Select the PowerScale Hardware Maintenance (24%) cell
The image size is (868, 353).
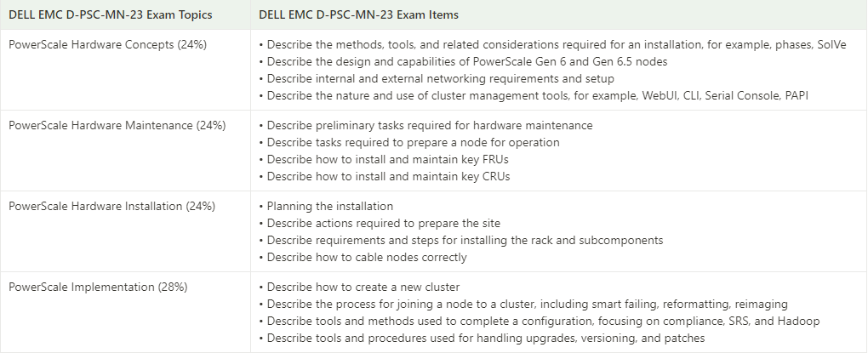click(125, 151)
